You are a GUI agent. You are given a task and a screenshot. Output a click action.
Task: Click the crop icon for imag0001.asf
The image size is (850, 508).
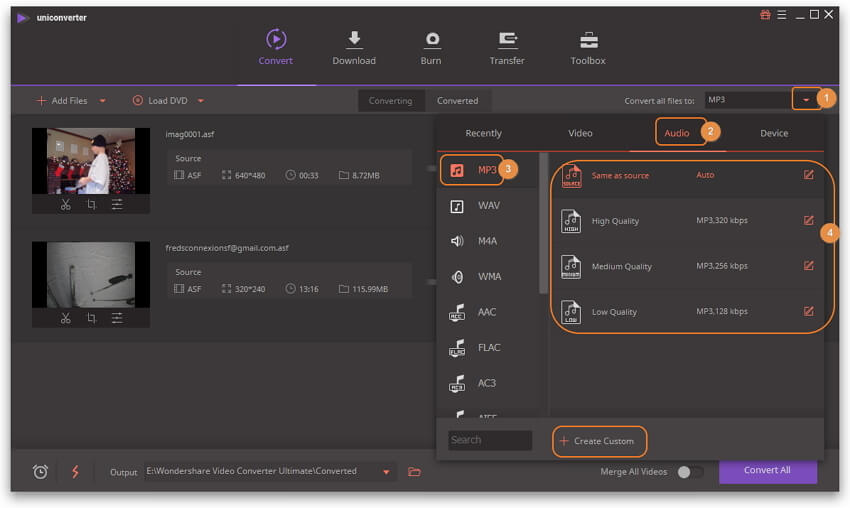(92, 204)
